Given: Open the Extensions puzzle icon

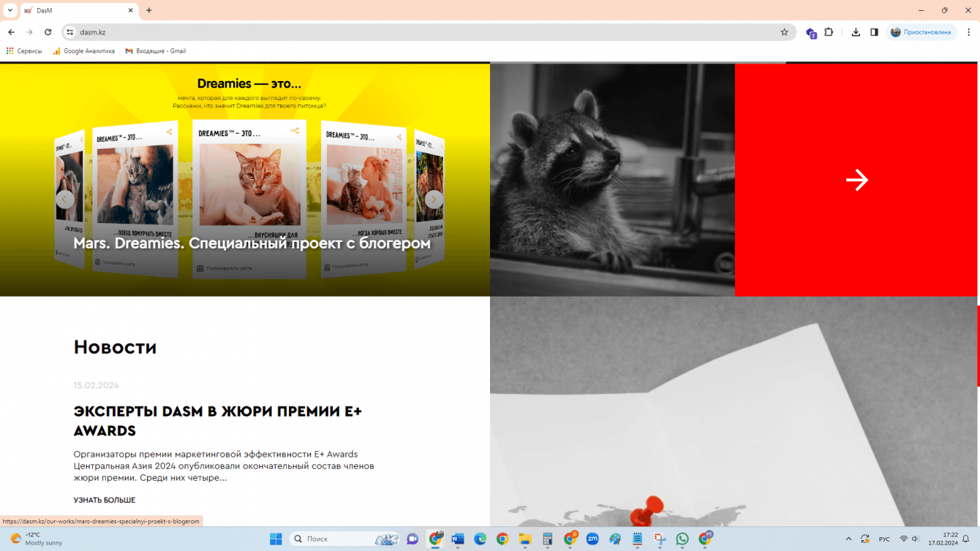Looking at the screenshot, I should click(x=829, y=32).
